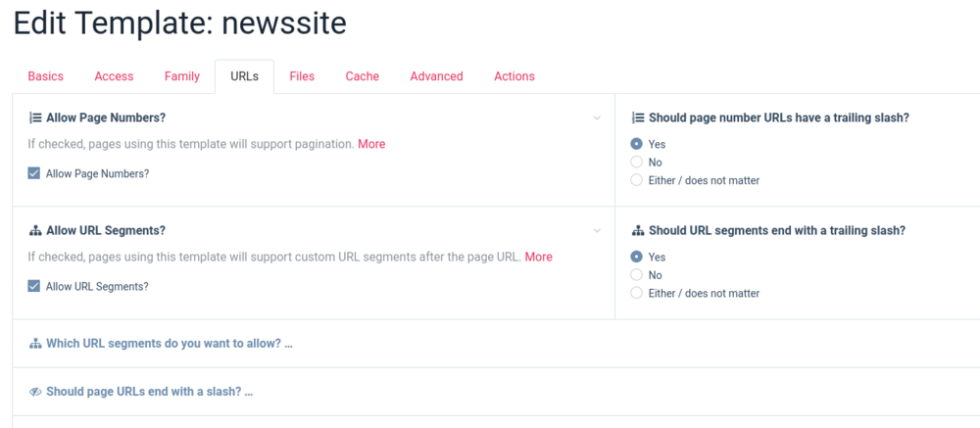This screenshot has height=428, width=980.
Task: Uncheck the Allow Page Numbers checkbox
Action: click(34, 173)
